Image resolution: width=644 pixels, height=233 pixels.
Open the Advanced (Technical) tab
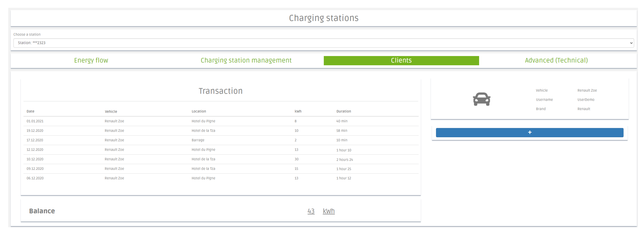(x=556, y=60)
